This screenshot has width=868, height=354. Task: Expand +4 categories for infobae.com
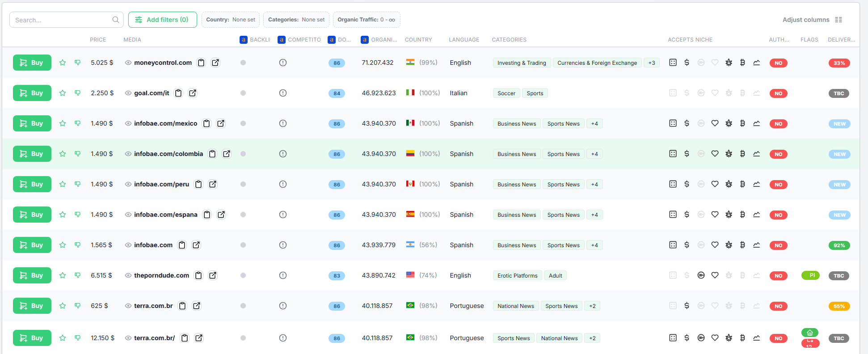594,245
